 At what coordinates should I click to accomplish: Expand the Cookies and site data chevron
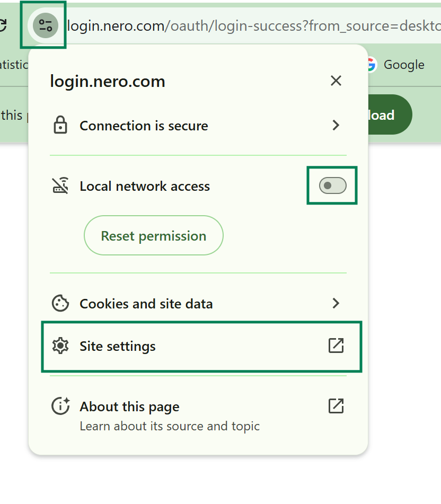click(336, 304)
